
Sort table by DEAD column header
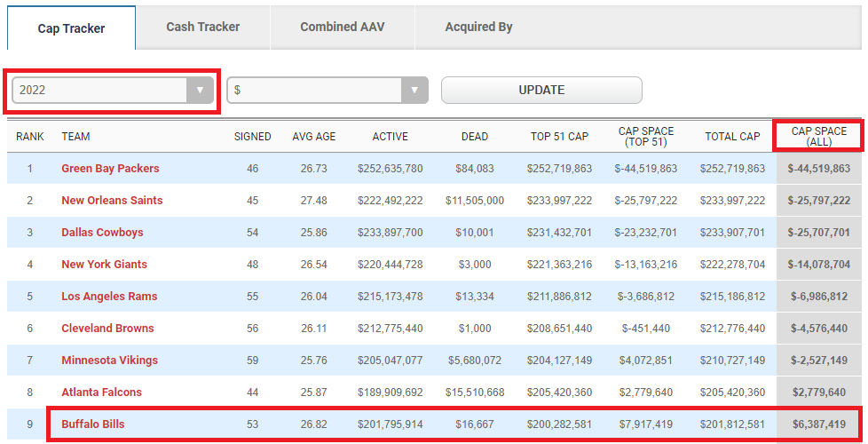point(475,137)
